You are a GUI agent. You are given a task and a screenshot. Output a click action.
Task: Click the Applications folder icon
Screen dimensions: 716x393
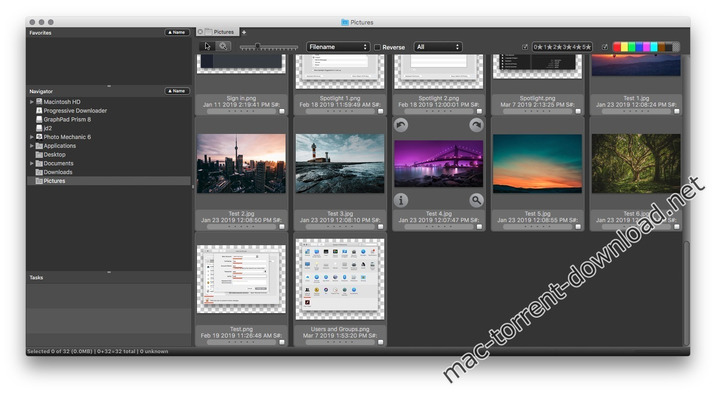pyautogui.click(x=39, y=146)
